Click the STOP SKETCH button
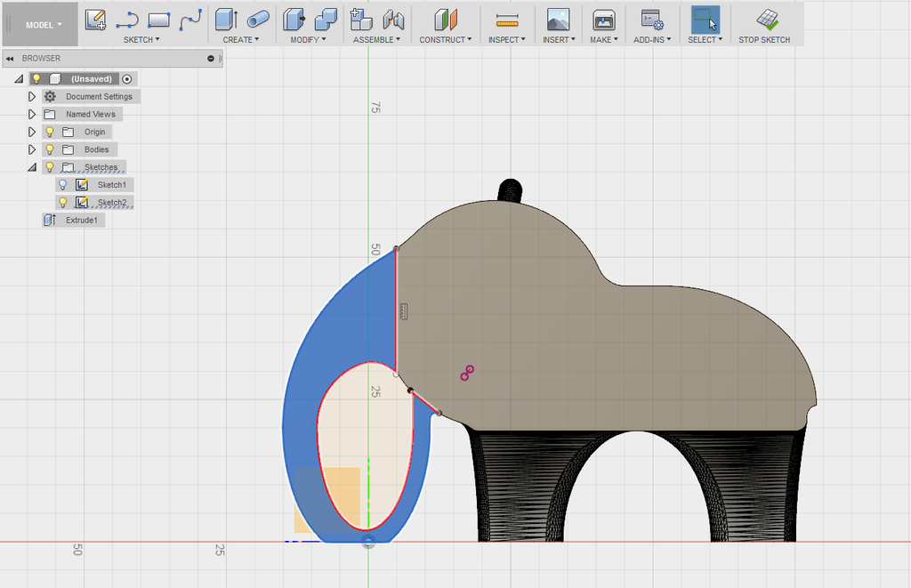Screen dimensions: 911x588 click(x=764, y=25)
